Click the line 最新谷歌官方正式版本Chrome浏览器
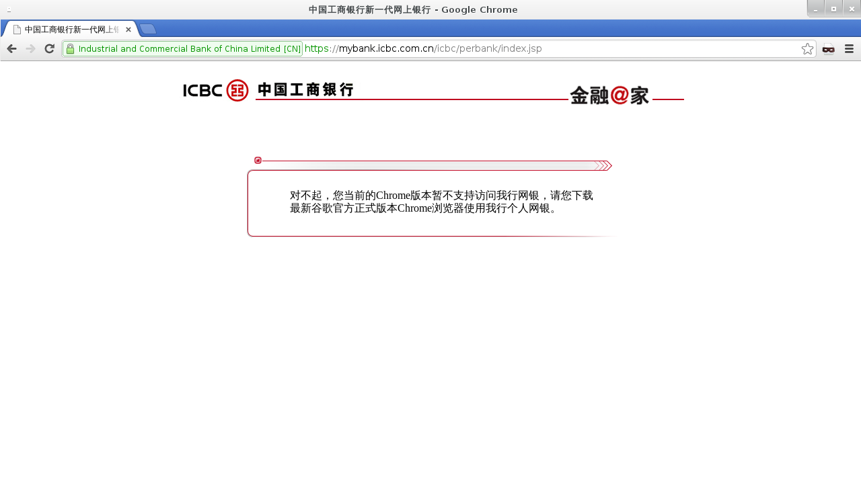This screenshot has height=504, width=861. [x=424, y=208]
